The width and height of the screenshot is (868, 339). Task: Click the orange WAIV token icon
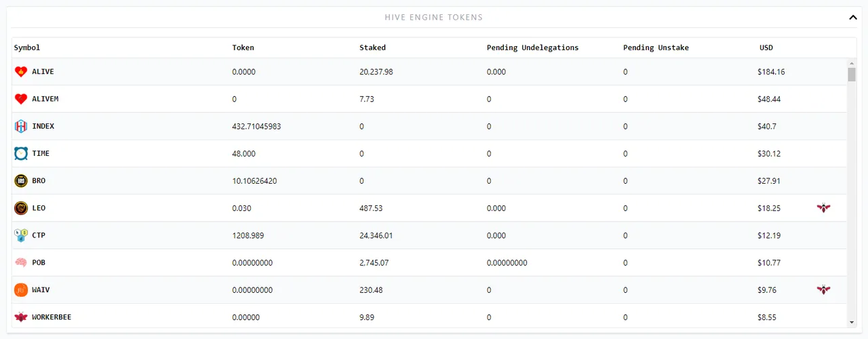tap(21, 290)
